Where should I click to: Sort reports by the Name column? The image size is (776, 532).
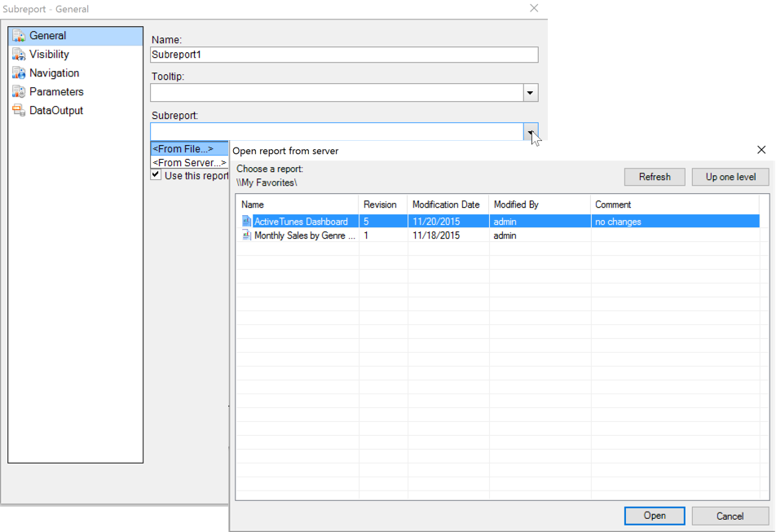298,204
